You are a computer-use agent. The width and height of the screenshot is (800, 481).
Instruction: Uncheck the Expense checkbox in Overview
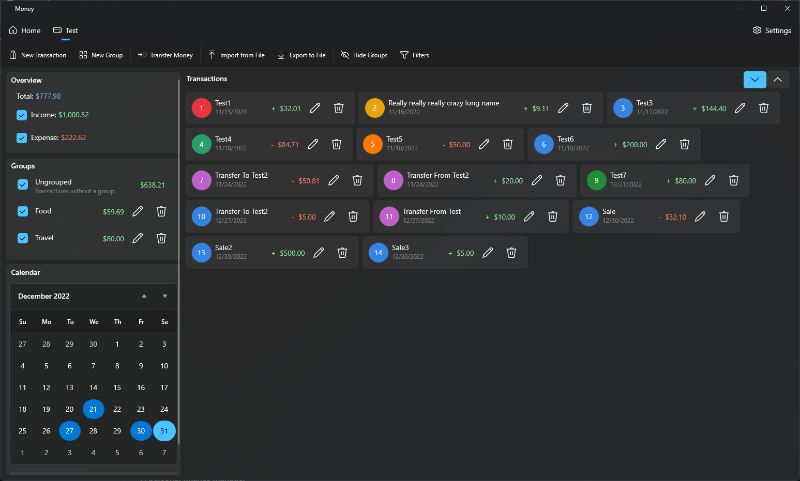pos(21,138)
